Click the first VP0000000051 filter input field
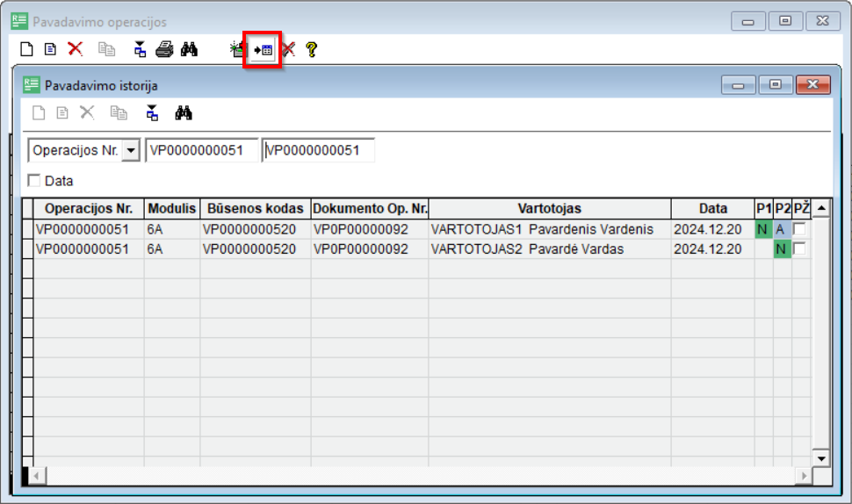The height and width of the screenshot is (504, 852). (202, 150)
